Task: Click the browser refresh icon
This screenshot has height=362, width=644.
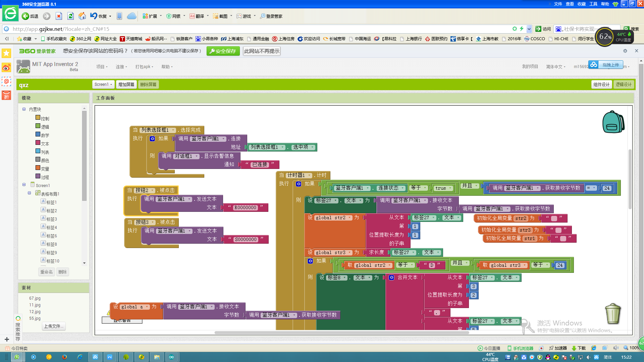Action: pyautogui.click(x=70, y=16)
